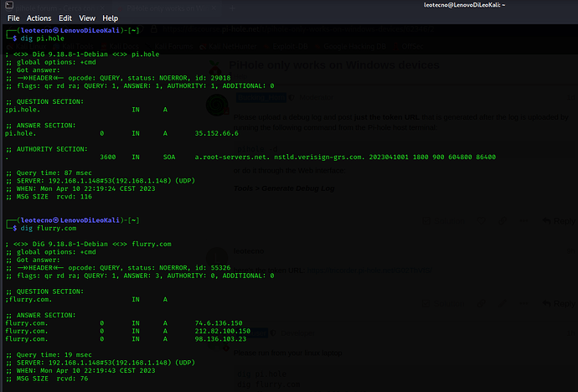Viewport: 578px width, 392px height.
Task: Click the first 'global options: +cmd' line
Action: point(50,62)
